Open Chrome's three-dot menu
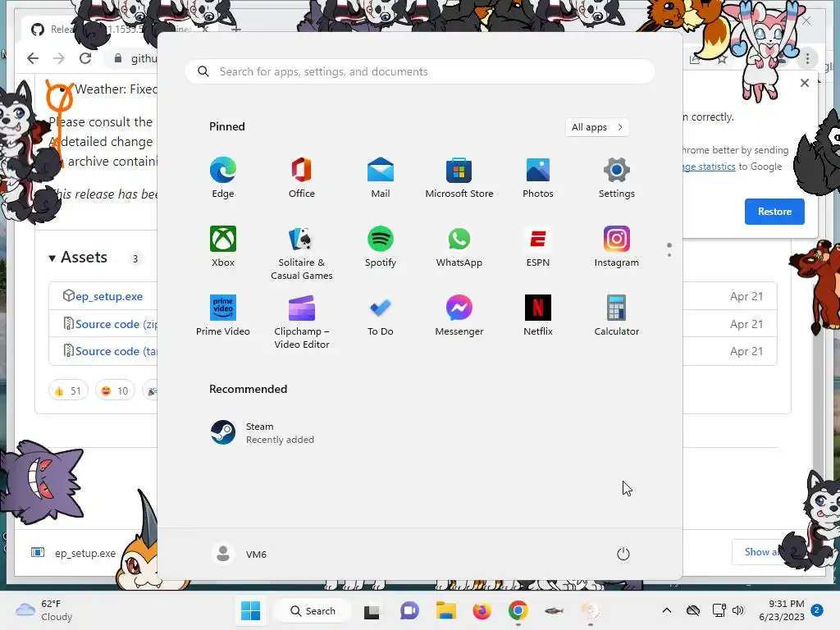This screenshot has width=840, height=630. point(808,58)
